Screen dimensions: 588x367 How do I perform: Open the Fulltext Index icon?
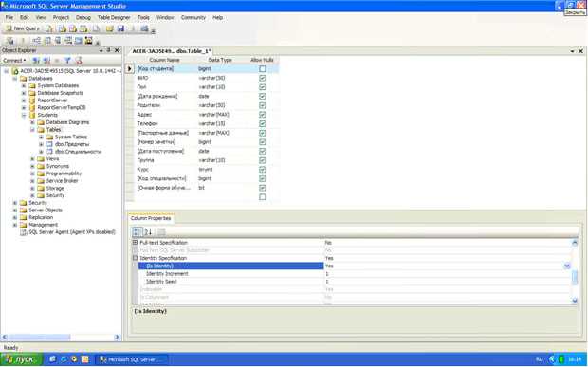(x=58, y=40)
